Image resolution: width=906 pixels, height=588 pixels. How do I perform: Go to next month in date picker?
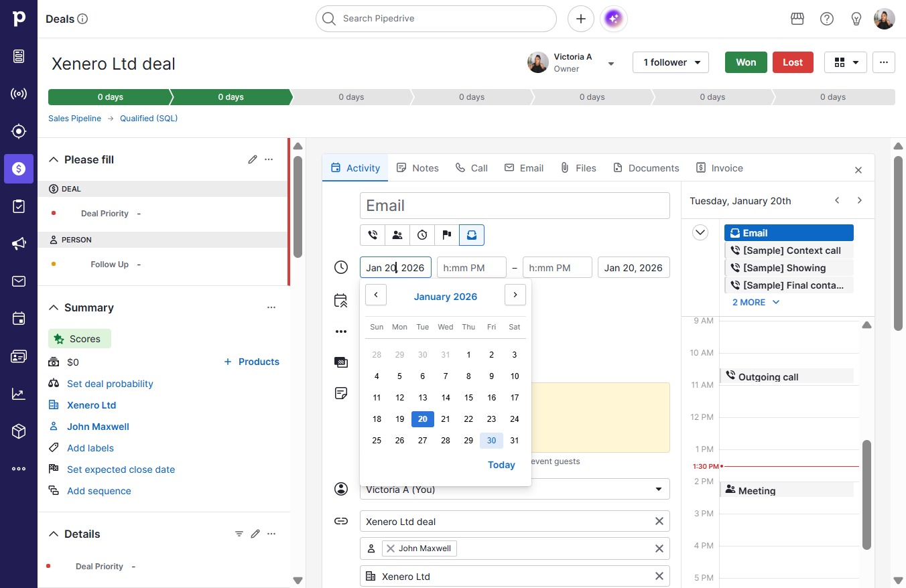tap(515, 295)
